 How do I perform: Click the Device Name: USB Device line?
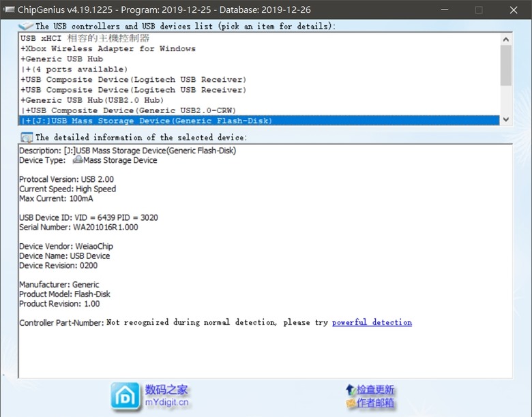pyautogui.click(x=65, y=256)
